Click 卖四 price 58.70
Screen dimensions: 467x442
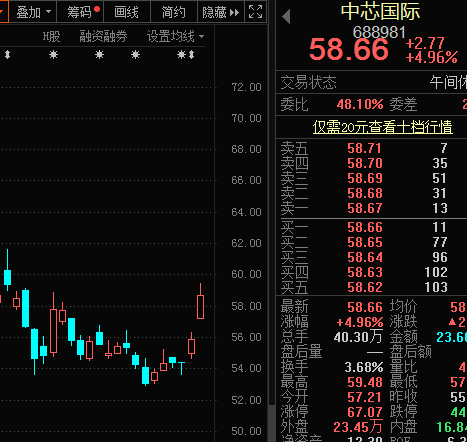click(365, 163)
